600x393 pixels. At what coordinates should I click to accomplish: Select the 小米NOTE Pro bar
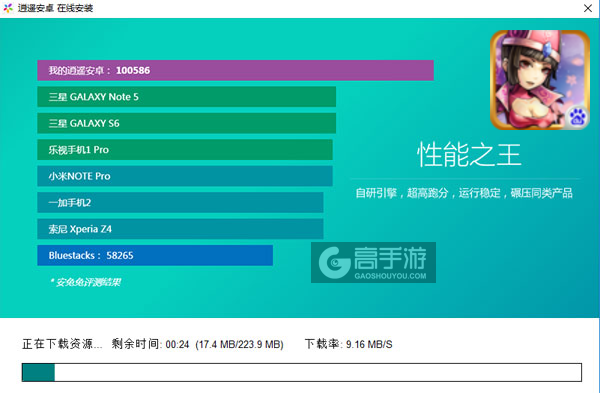[185, 176]
